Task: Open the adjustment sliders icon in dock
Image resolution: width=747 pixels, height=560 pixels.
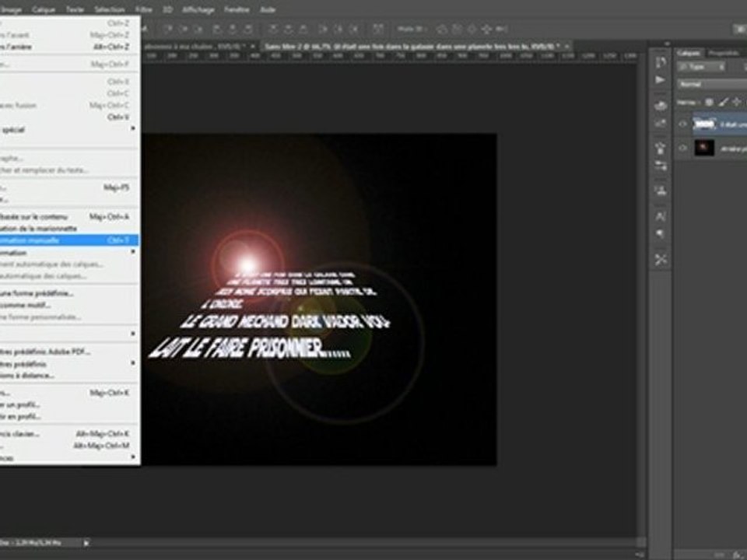Action: [661, 166]
